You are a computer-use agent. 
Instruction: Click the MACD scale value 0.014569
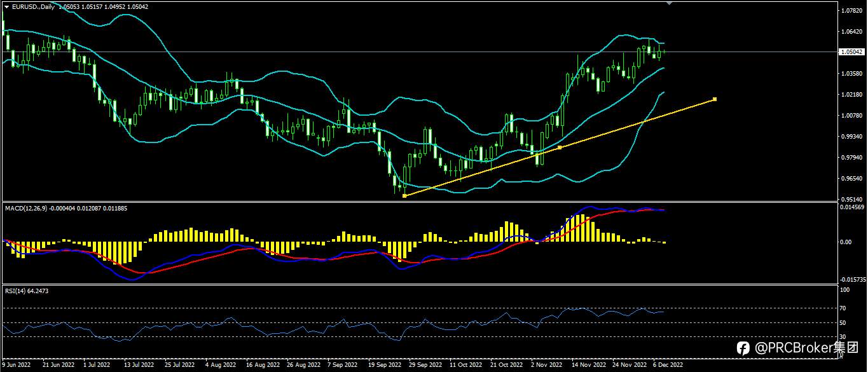pos(851,207)
